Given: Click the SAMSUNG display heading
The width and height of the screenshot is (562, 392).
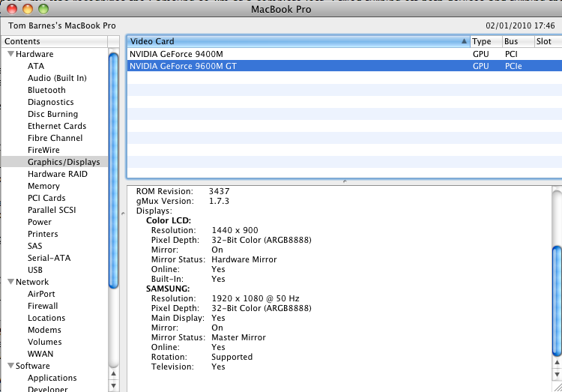Looking at the screenshot, I should [168, 289].
